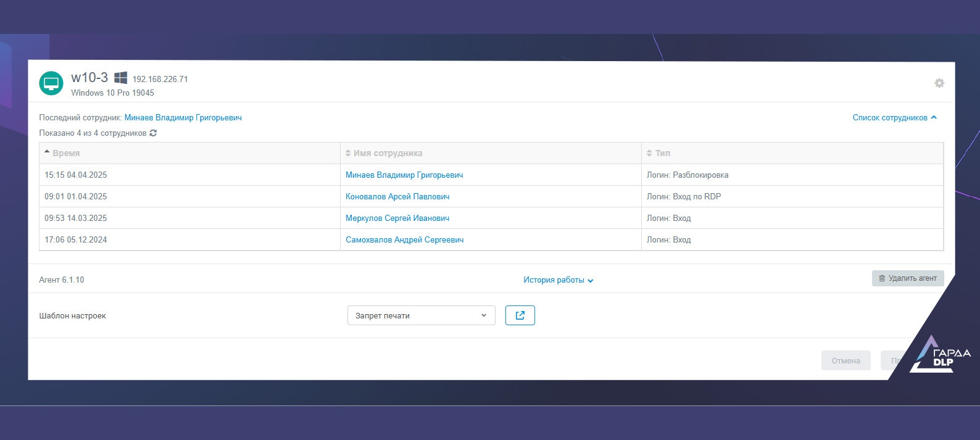Click Логин: Вход in the Самохвалов row
Image resolution: width=980 pixels, height=440 pixels.
[792, 239]
